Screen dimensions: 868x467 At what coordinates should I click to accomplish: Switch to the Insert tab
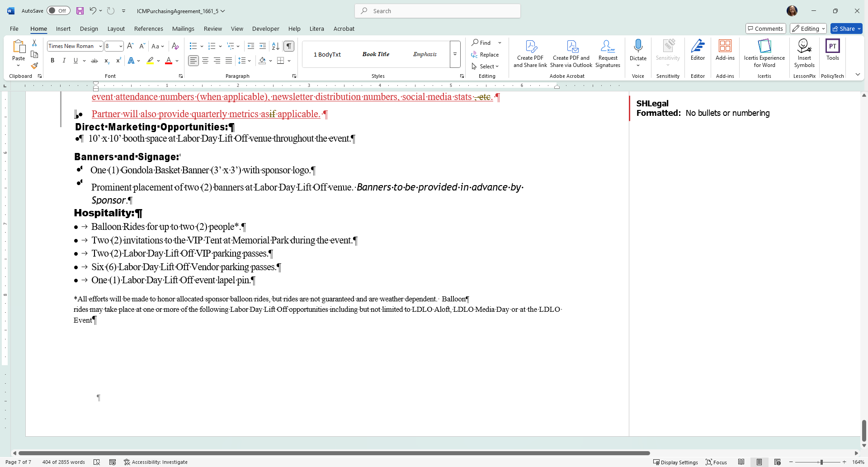[x=63, y=29]
